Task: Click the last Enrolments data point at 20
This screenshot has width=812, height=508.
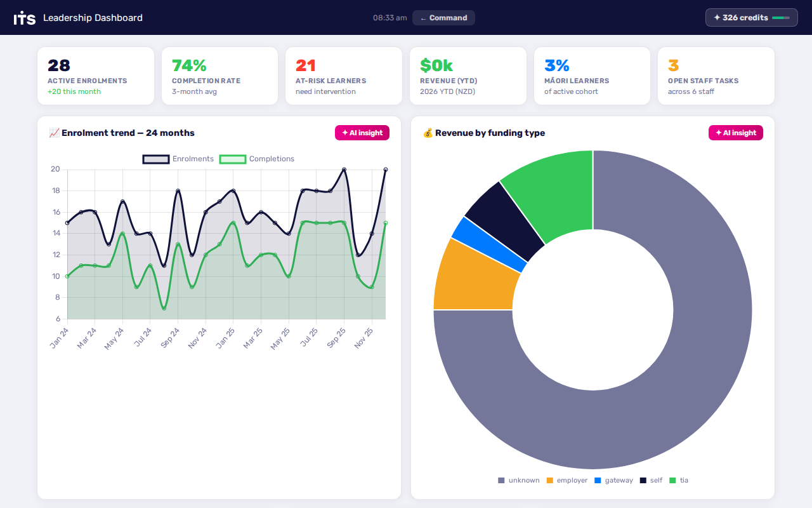Action: tap(385, 170)
